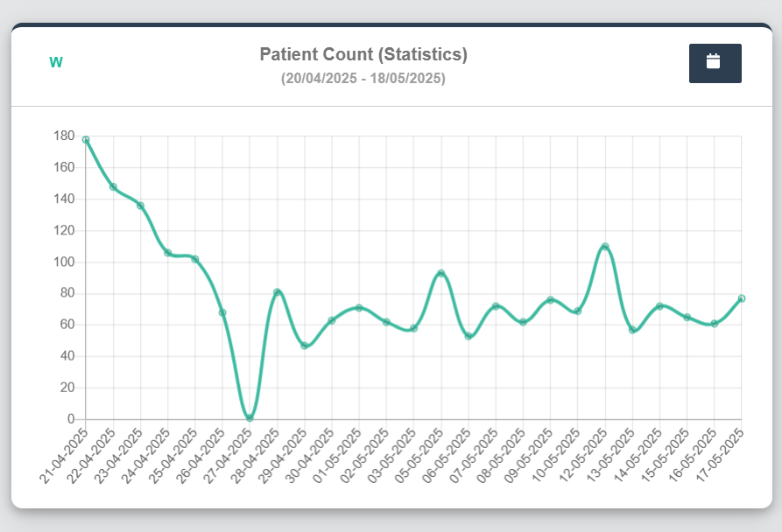Click the green W label
The image size is (782, 532).
[56, 62]
